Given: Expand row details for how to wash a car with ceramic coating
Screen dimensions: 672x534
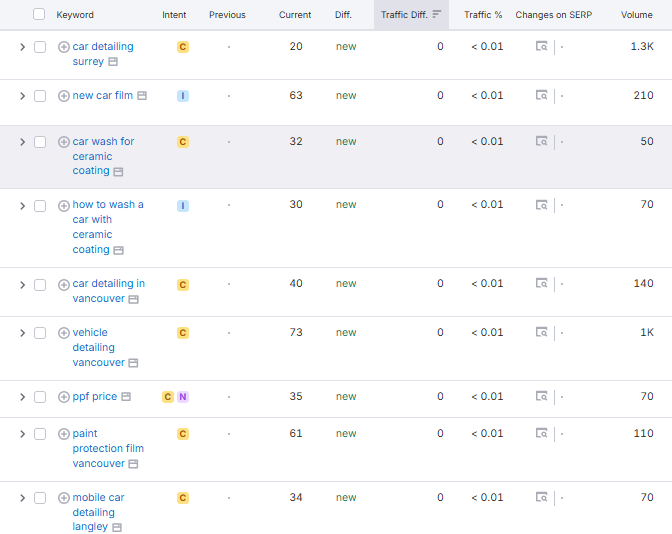Looking at the screenshot, I should 22,205.
